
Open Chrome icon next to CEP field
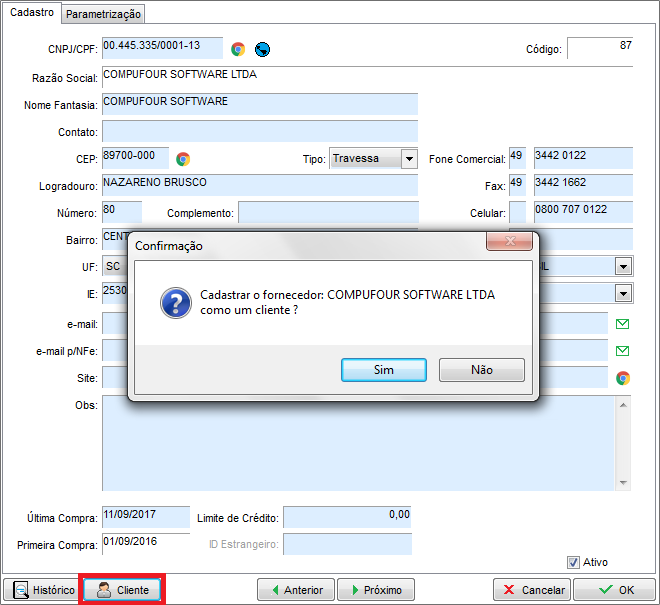click(183, 159)
